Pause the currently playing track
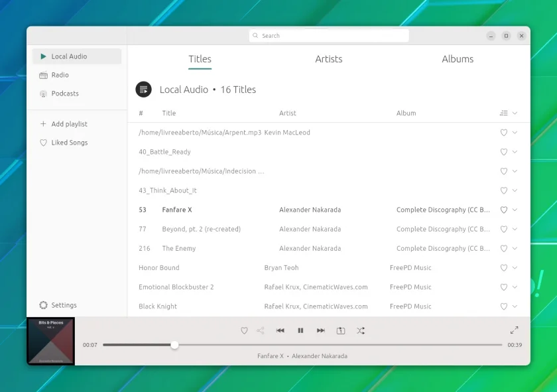 [x=300, y=330]
